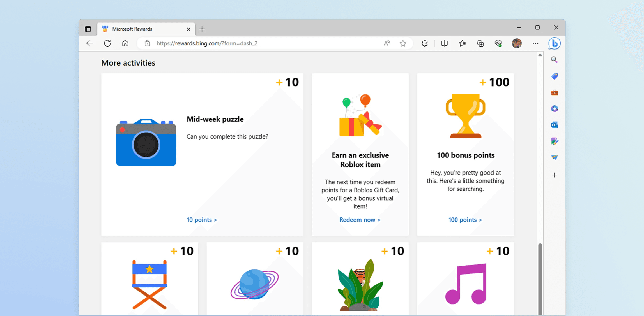Open the sidebar Search icon
Viewport: 644px width, 316px height.
[554, 60]
